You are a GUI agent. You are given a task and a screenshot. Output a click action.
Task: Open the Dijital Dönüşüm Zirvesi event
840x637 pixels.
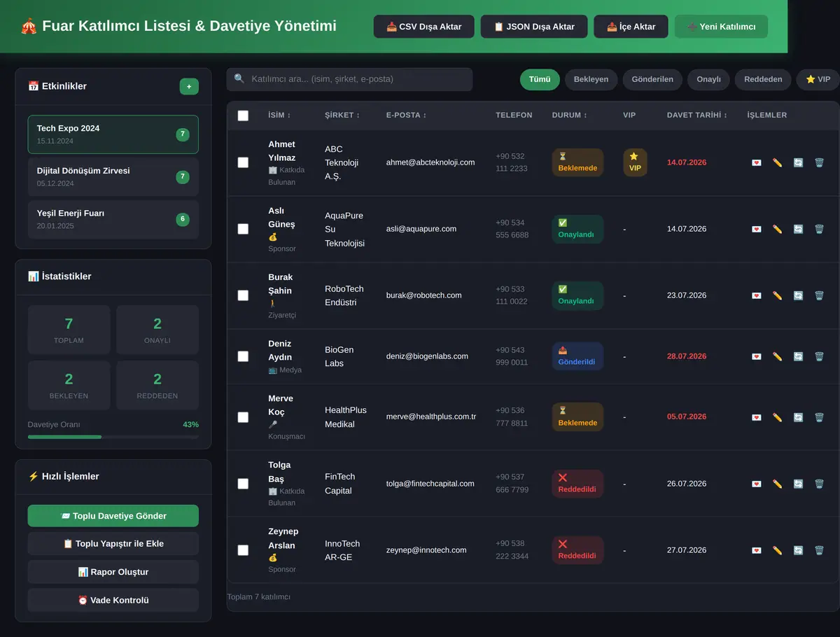click(x=113, y=177)
